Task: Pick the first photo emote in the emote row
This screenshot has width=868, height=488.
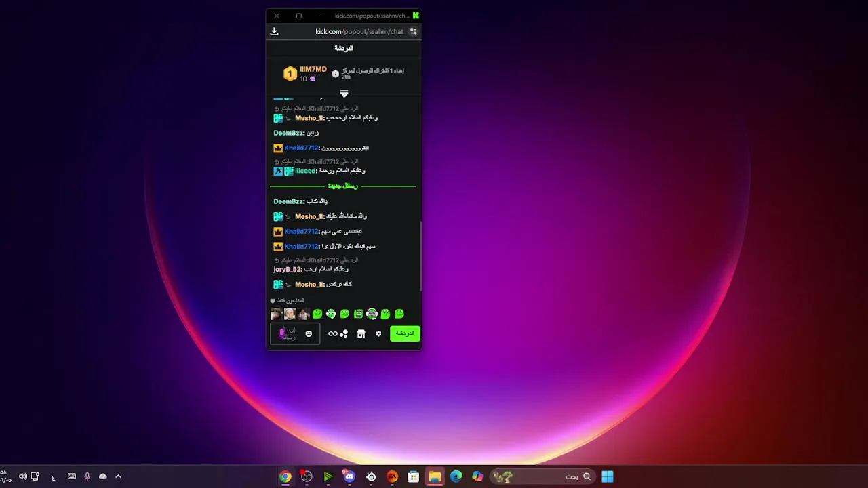Action: pyautogui.click(x=276, y=314)
